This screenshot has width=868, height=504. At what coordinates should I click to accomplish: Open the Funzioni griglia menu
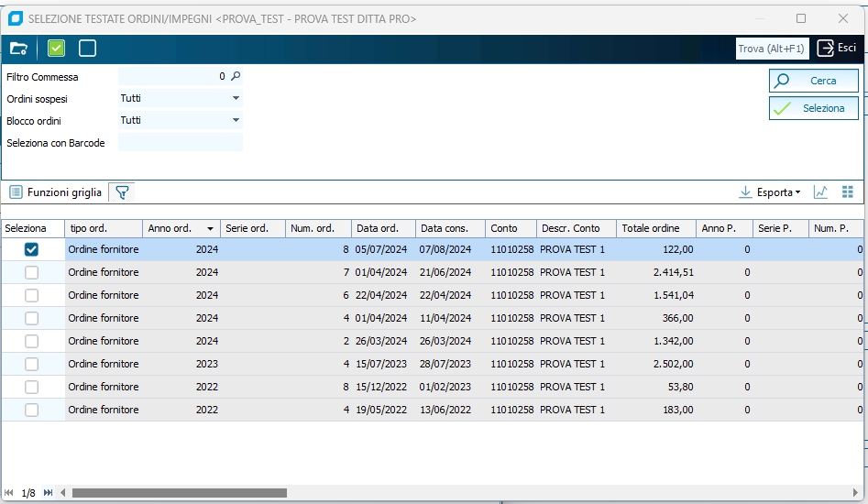pyautogui.click(x=56, y=192)
